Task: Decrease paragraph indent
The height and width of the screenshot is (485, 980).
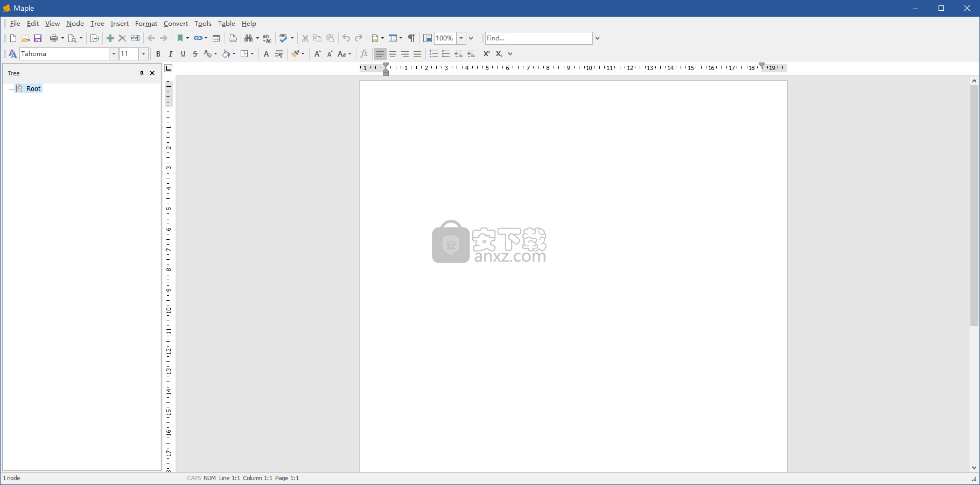Action: coord(459,54)
